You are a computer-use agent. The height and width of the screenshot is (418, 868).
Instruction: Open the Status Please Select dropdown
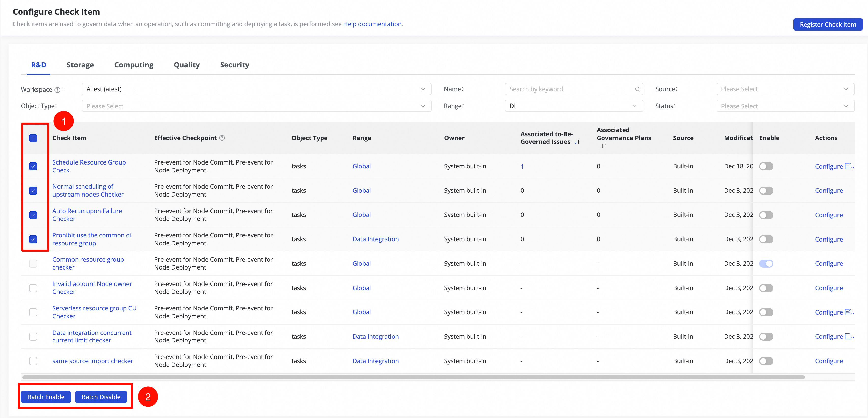point(785,106)
